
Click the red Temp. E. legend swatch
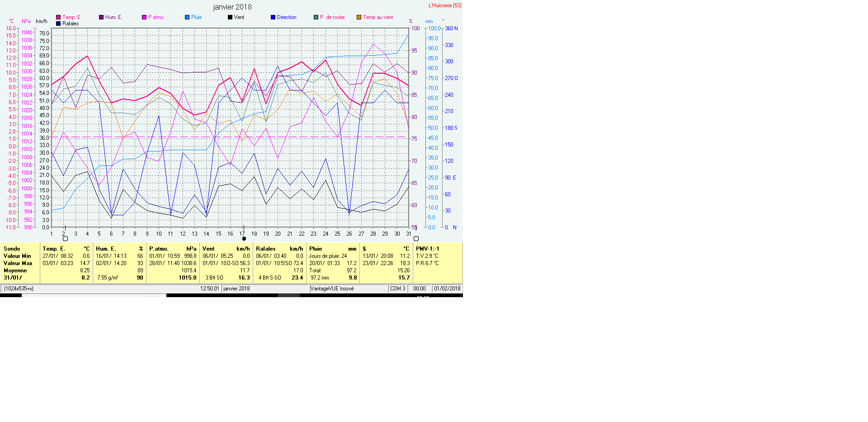[x=58, y=17]
